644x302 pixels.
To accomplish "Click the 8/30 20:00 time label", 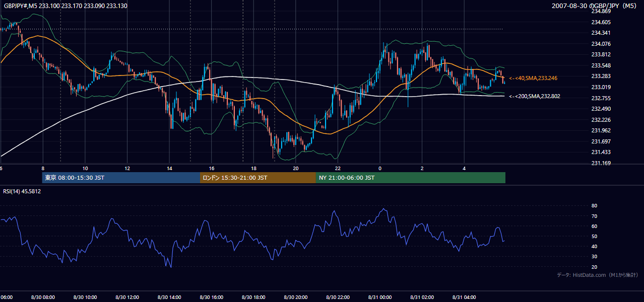I will (296, 297).
